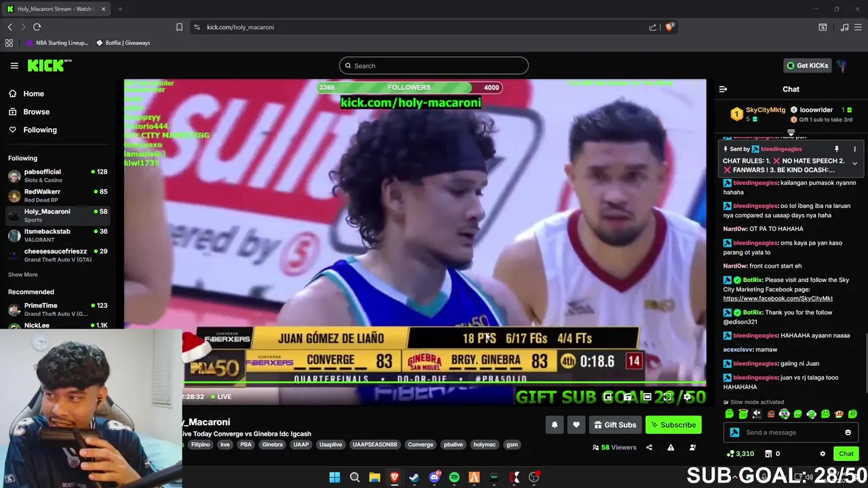The image size is (868, 488).
Task: Click the green Subscribe button
Action: tap(673, 425)
